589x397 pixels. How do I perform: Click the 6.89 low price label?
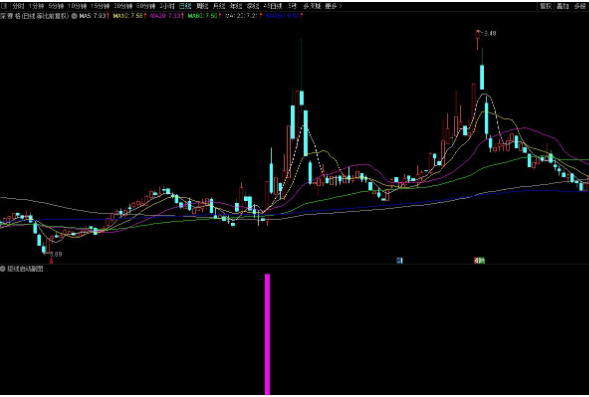(56, 254)
